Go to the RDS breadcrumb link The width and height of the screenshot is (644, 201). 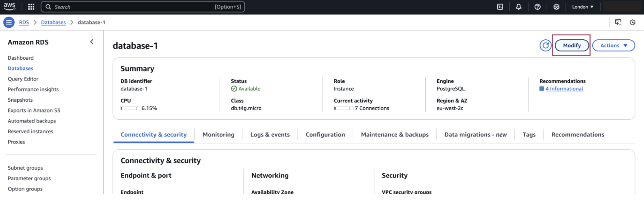tap(24, 22)
